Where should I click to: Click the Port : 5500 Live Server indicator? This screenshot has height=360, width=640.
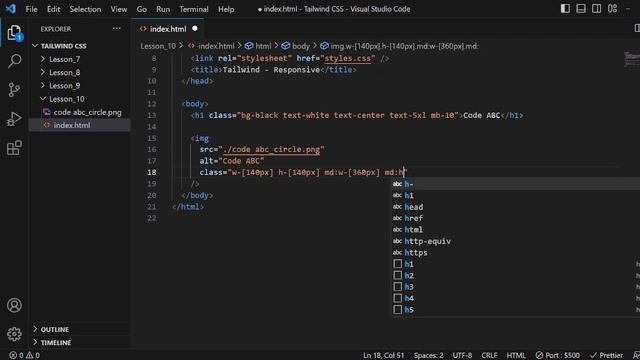[558, 355]
